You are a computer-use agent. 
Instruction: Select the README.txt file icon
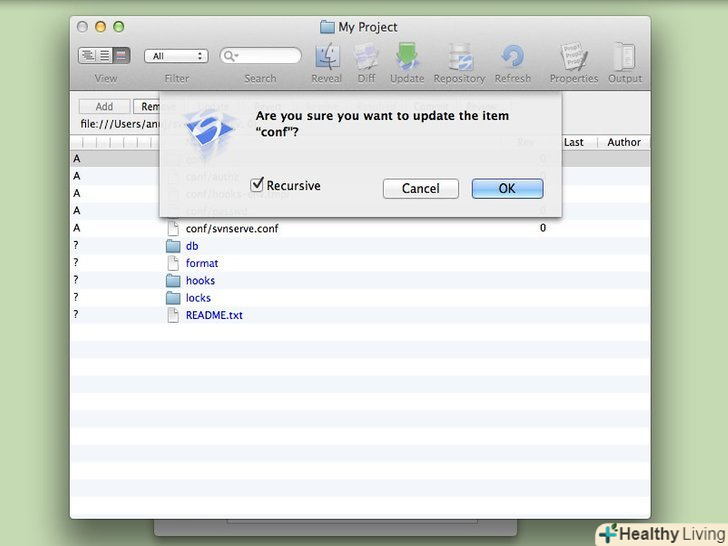pos(174,315)
